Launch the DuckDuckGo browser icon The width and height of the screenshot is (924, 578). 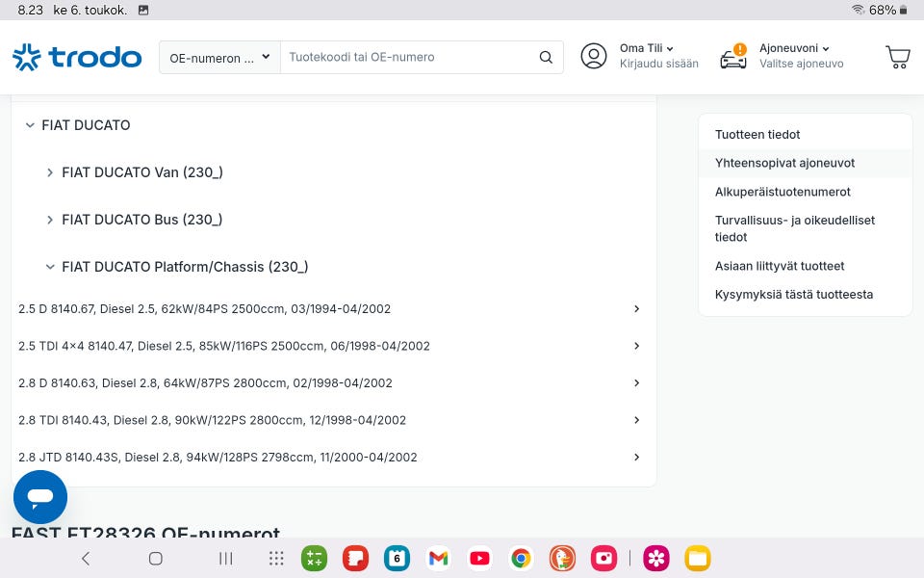[x=563, y=558]
